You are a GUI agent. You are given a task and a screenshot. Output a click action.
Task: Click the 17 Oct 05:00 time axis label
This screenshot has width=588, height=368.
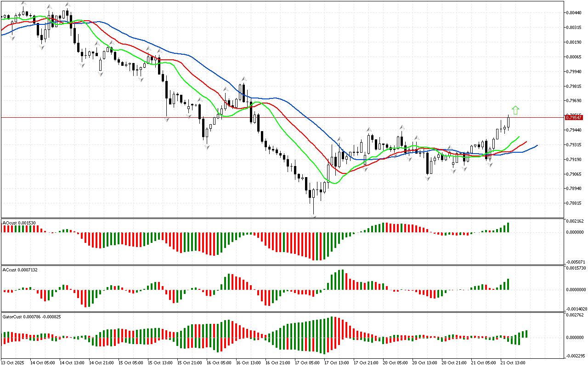[307, 362]
